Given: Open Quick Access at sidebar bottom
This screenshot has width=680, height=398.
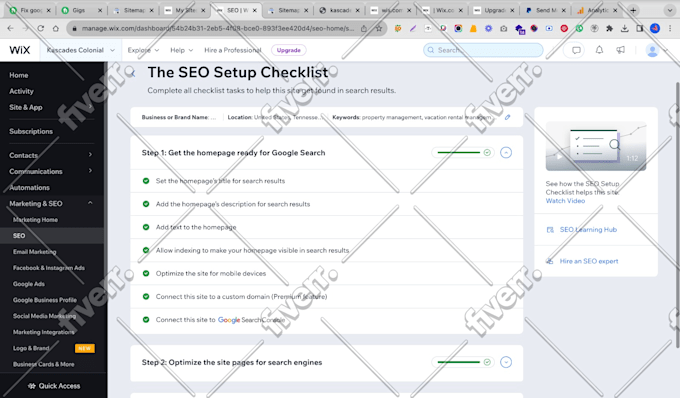Looking at the screenshot, I should pos(54,386).
